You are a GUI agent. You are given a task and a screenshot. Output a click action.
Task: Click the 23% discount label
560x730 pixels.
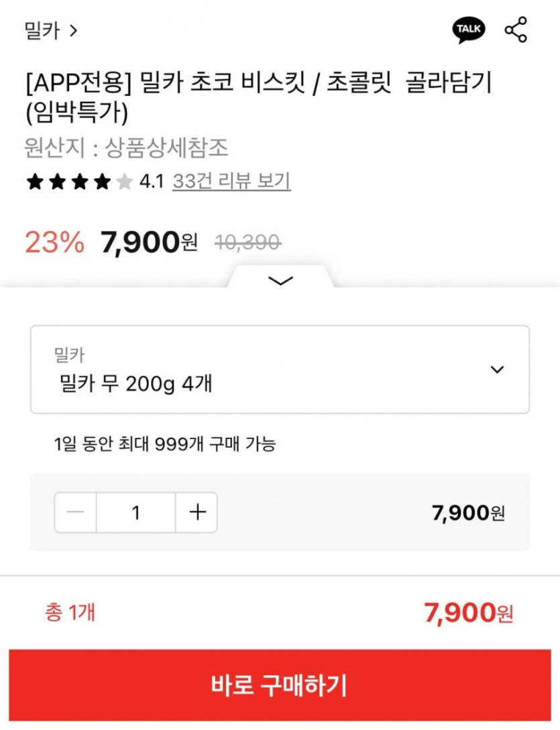(x=54, y=243)
